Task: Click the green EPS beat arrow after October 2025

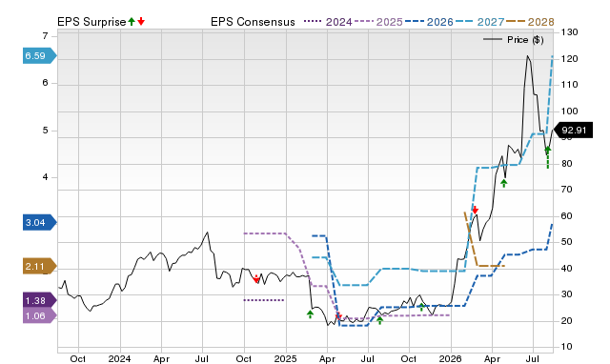Action: pyautogui.click(x=421, y=307)
